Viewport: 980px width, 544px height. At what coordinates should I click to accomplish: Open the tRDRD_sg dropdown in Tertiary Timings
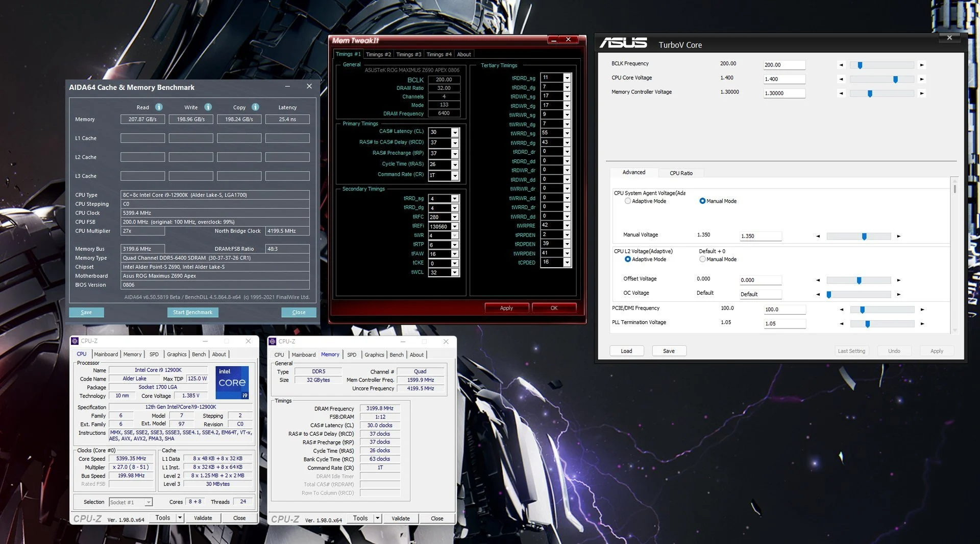[567, 78]
